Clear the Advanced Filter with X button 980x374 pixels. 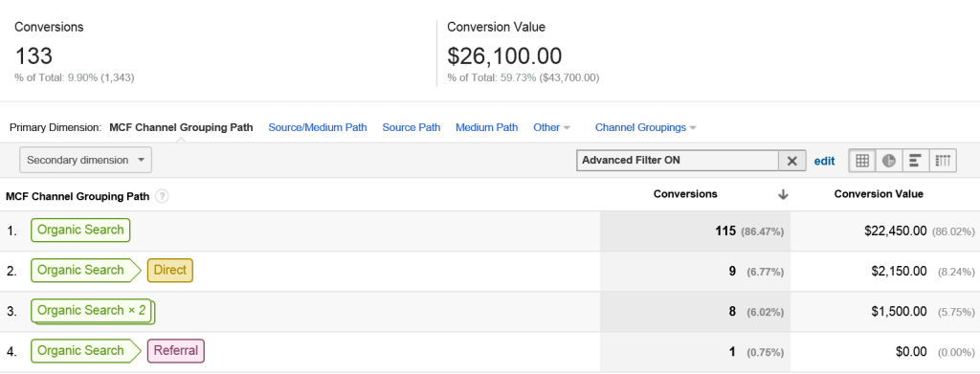click(x=791, y=161)
